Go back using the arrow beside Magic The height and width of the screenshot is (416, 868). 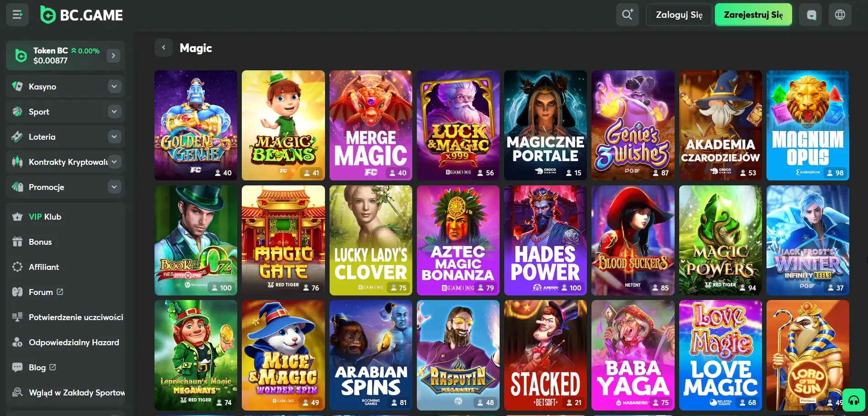(x=164, y=47)
